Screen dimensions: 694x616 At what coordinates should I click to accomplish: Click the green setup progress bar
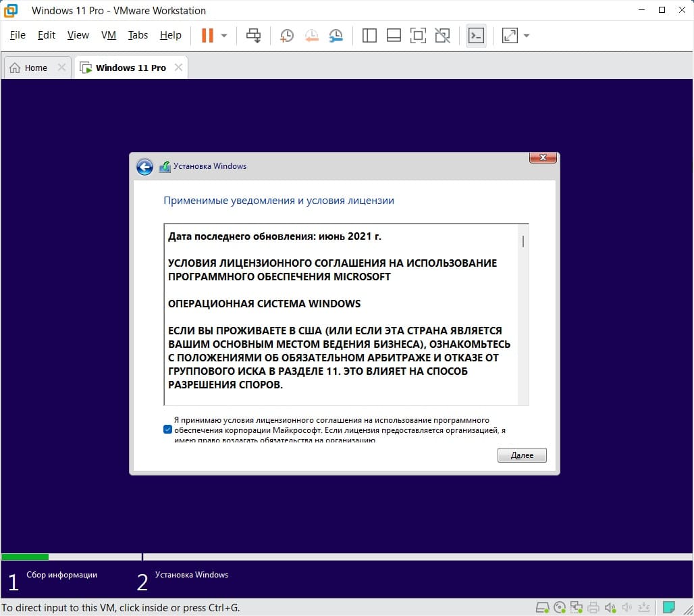coord(25,557)
